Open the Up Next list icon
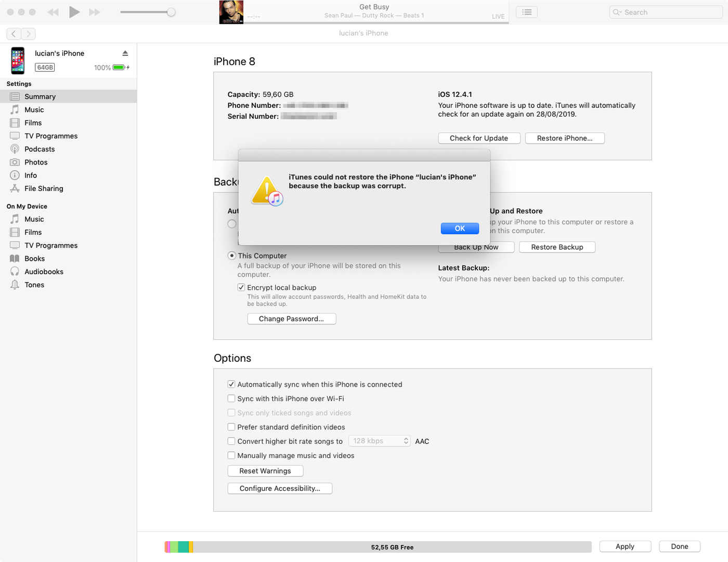 (527, 12)
